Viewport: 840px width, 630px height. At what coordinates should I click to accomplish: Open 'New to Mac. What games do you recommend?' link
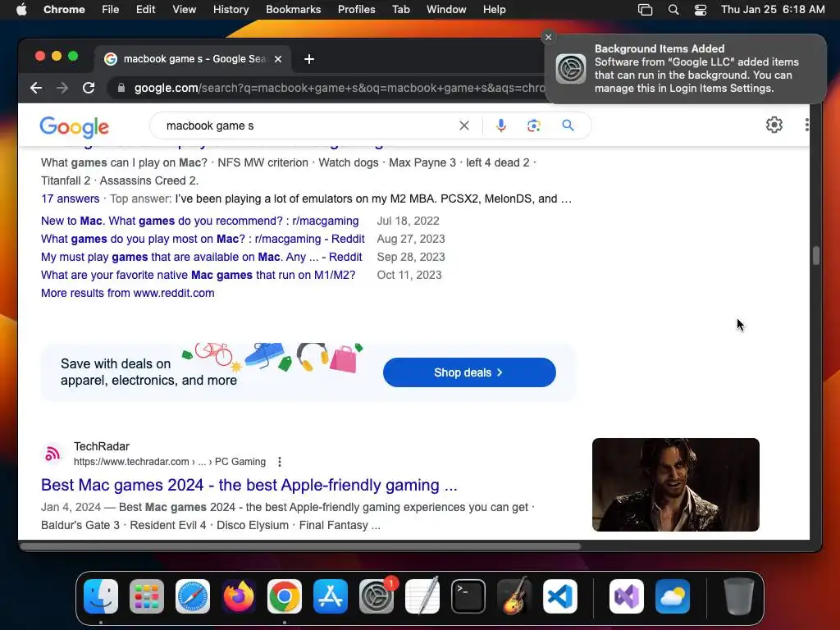click(x=200, y=221)
